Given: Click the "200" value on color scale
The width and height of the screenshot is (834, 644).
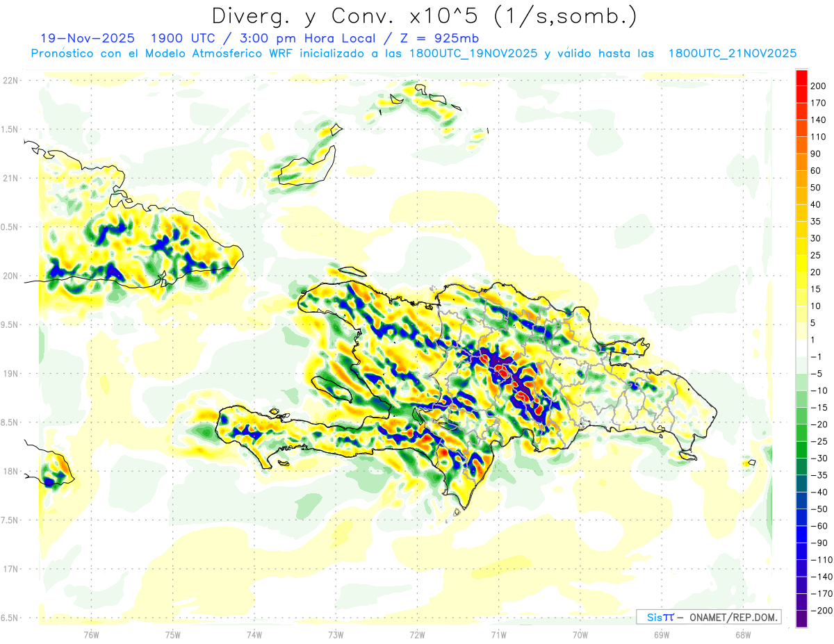Looking at the screenshot, I should 818,86.
